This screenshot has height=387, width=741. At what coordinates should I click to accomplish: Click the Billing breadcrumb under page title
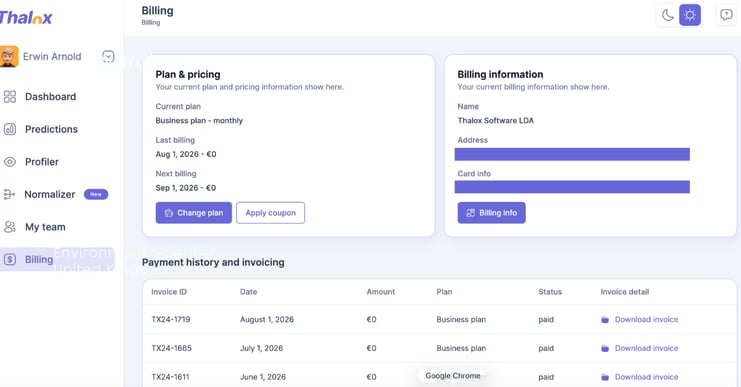pyautogui.click(x=151, y=23)
